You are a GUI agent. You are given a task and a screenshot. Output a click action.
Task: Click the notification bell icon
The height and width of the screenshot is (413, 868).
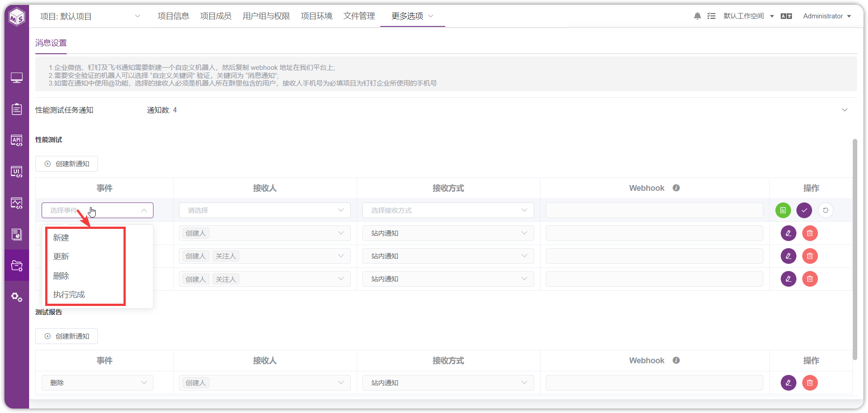697,16
